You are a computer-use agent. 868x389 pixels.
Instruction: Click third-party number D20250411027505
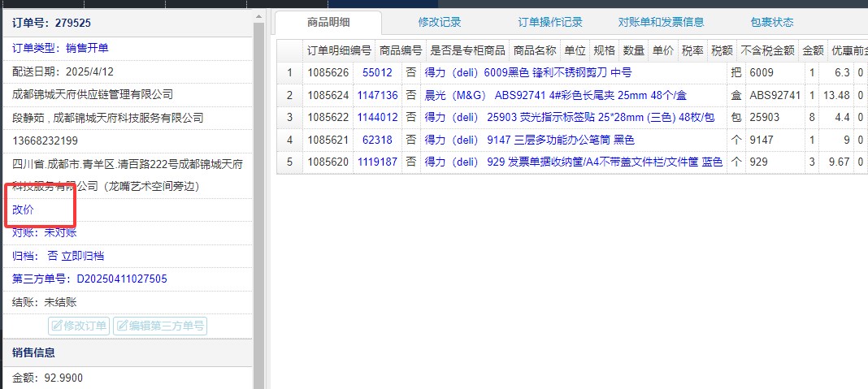pyautogui.click(x=122, y=279)
